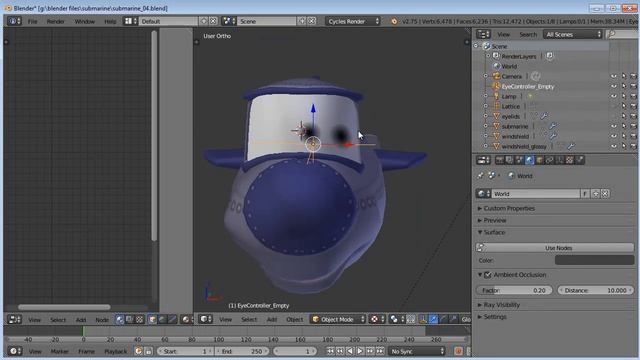Click the wrench icon in windshield_glossy row
640x360 pixels.
pyautogui.click(x=571, y=146)
